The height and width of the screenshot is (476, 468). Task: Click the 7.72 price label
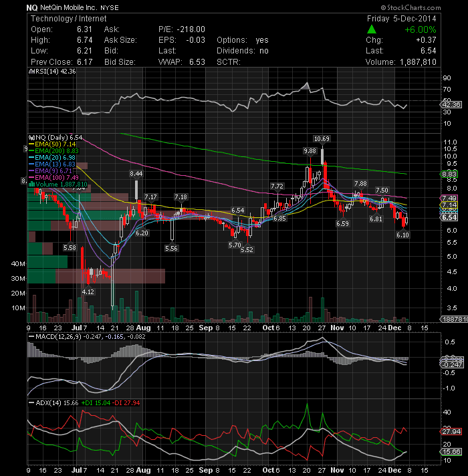(277, 186)
